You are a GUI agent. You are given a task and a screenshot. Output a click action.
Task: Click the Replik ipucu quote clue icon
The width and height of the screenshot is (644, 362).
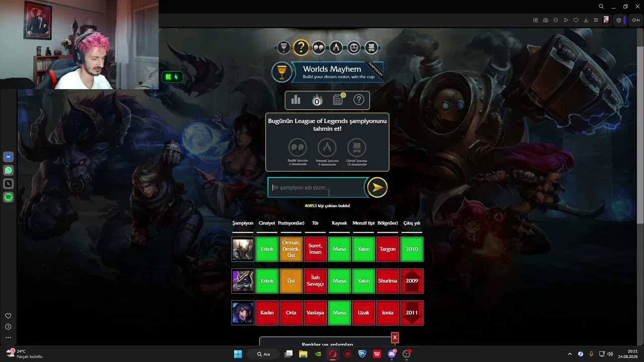click(x=298, y=148)
